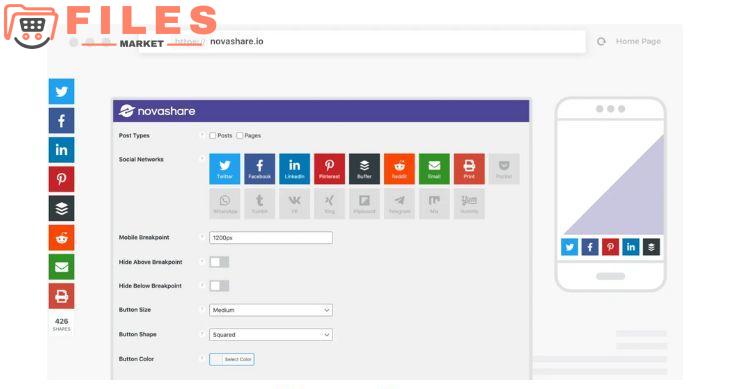Screen dimensions: 730x389
Task: Click the floating sidebar Pinterest button
Action: pos(61,179)
